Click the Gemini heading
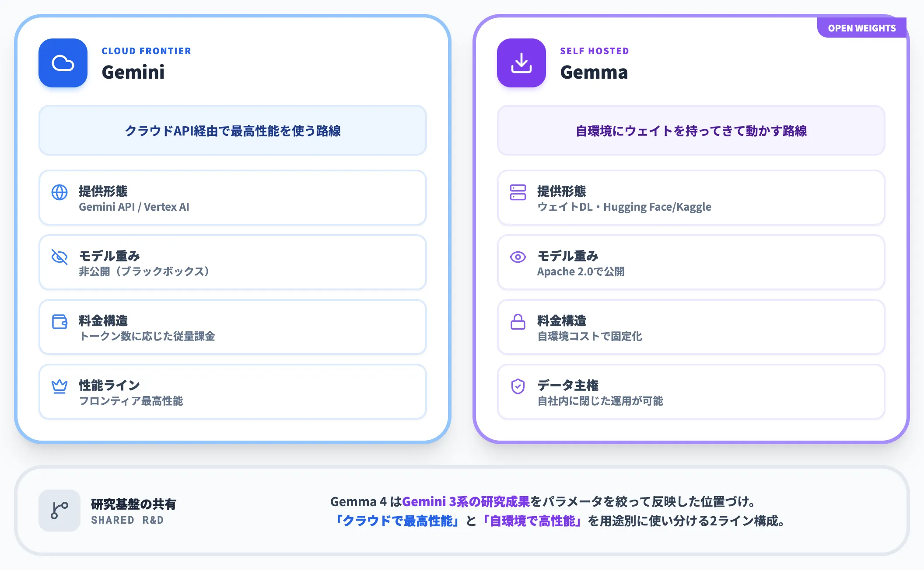924x570 pixels. point(133,72)
